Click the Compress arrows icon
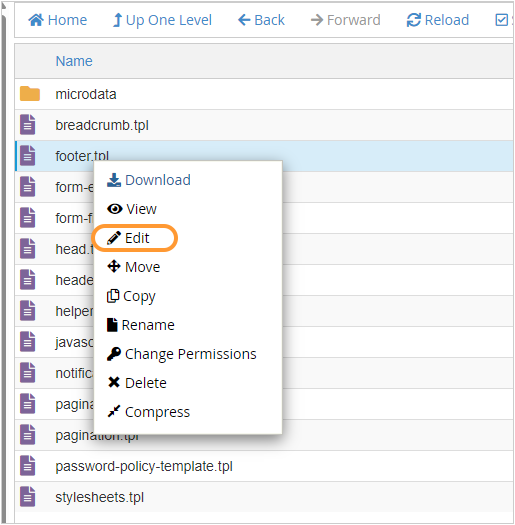 pos(114,411)
